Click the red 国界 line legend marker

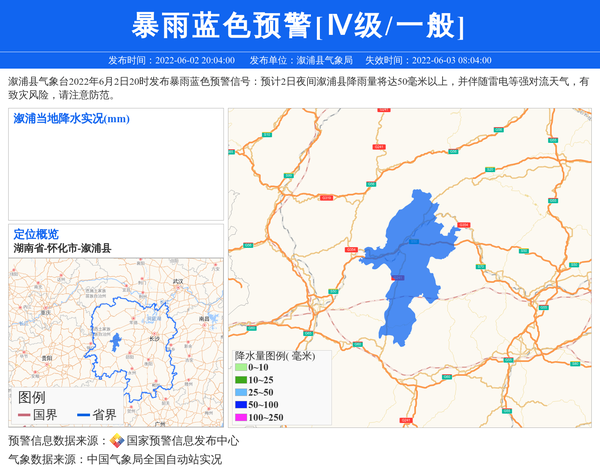(24, 415)
